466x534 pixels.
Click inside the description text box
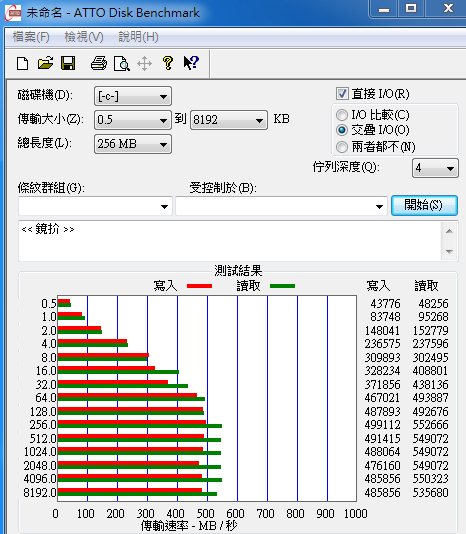[x=230, y=241]
